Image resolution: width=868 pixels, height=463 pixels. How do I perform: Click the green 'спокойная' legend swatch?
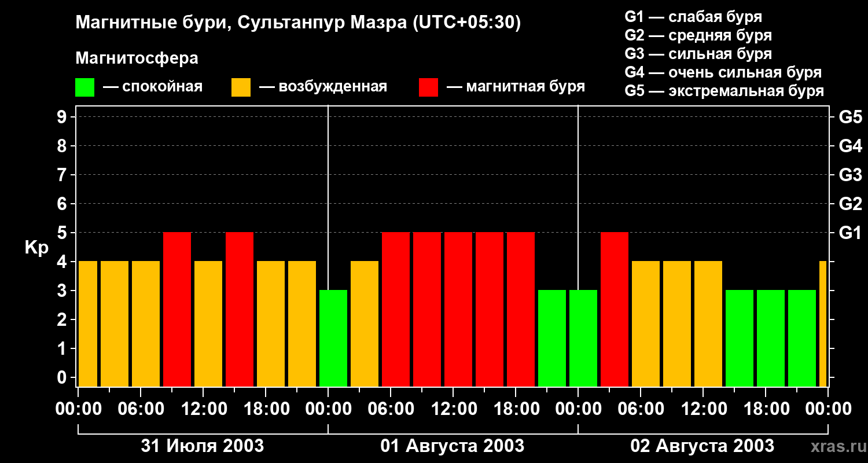click(84, 87)
